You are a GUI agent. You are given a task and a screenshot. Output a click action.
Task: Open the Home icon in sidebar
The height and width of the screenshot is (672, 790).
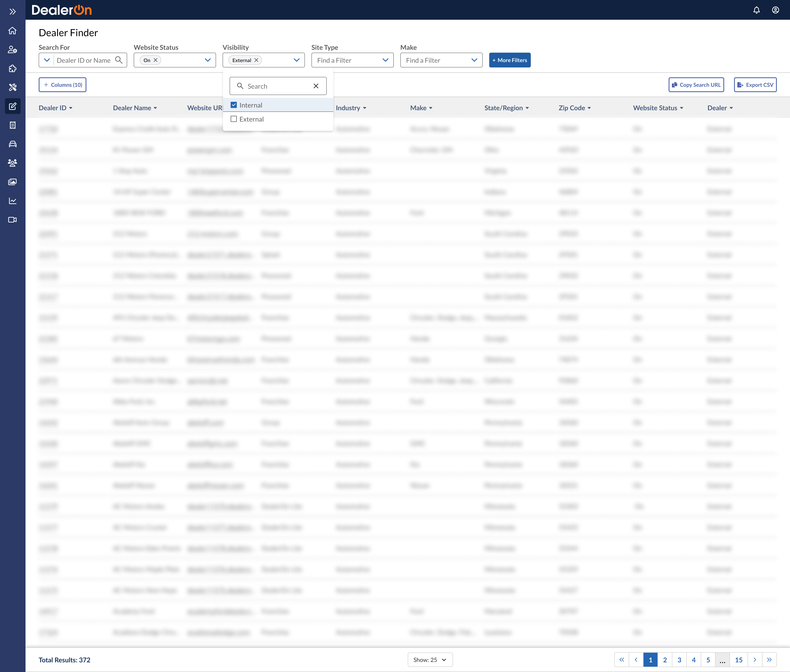click(13, 30)
